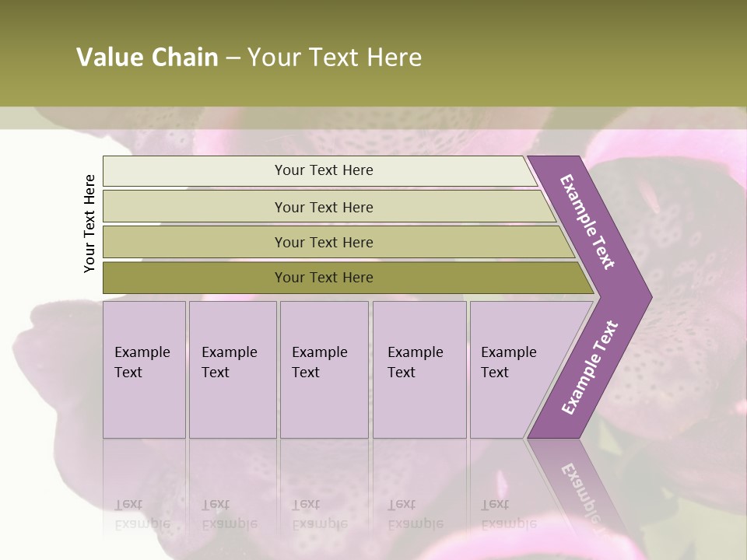Click the first "Example Text" box
Viewport: 747px width, 560px height.
pyautogui.click(x=144, y=369)
